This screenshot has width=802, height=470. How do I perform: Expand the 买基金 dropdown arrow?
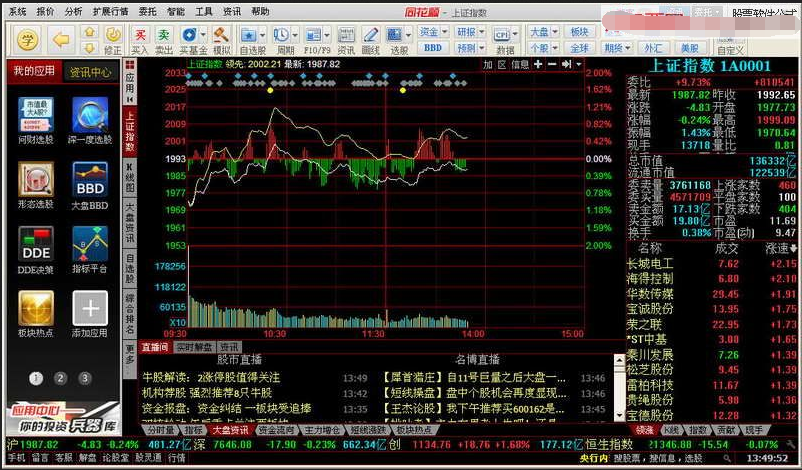coord(203,35)
